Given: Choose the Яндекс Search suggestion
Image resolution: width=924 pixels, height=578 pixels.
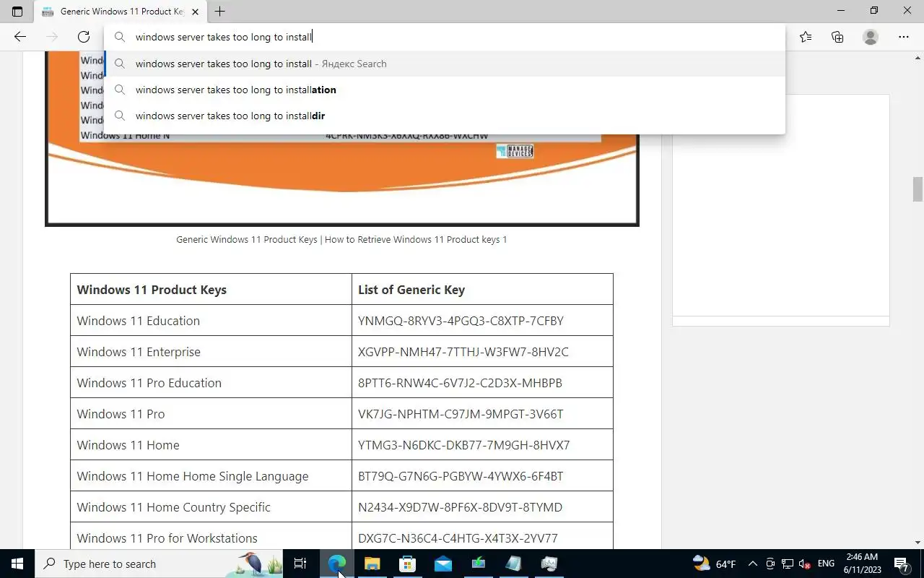Looking at the screenshot, I should (445, 64).
